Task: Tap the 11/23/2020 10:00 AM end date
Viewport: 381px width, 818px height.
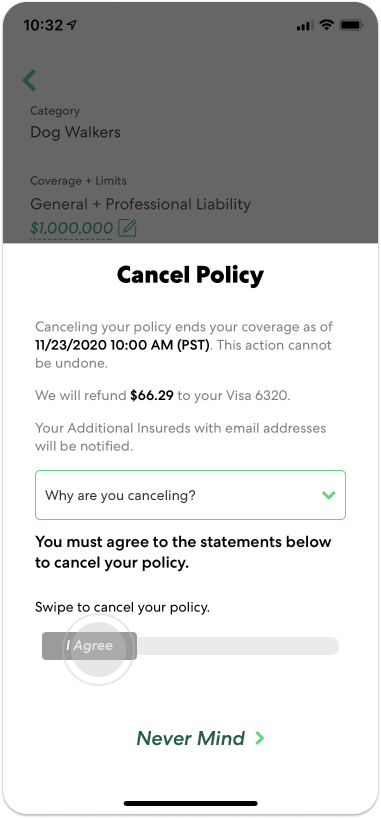Action: click(122, 345)
